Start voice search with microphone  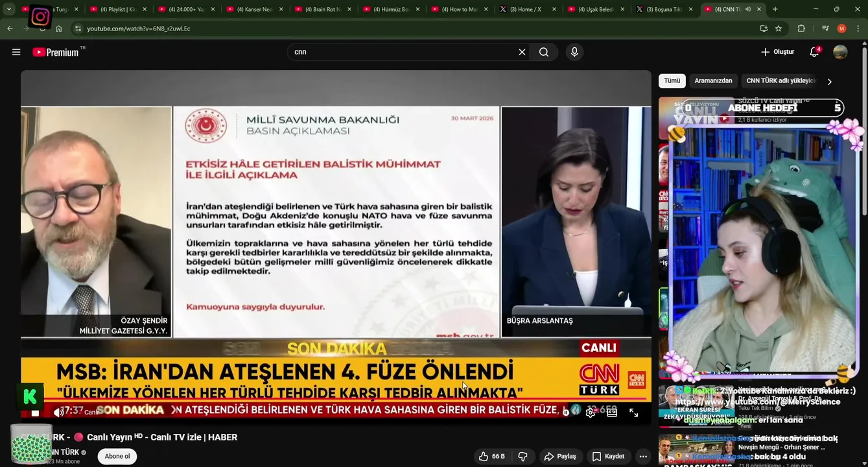(x=574, y=52)
